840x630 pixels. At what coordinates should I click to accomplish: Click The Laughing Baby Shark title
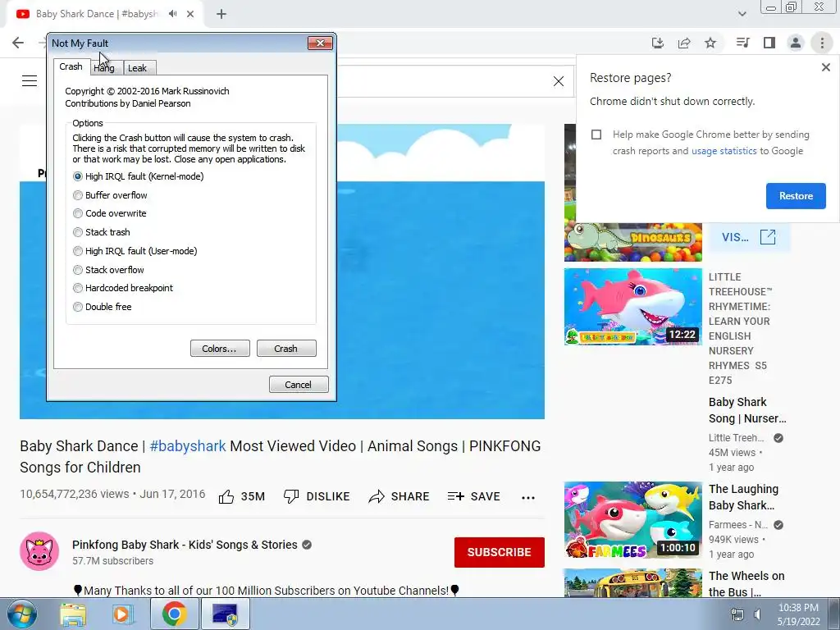(743, 497)
